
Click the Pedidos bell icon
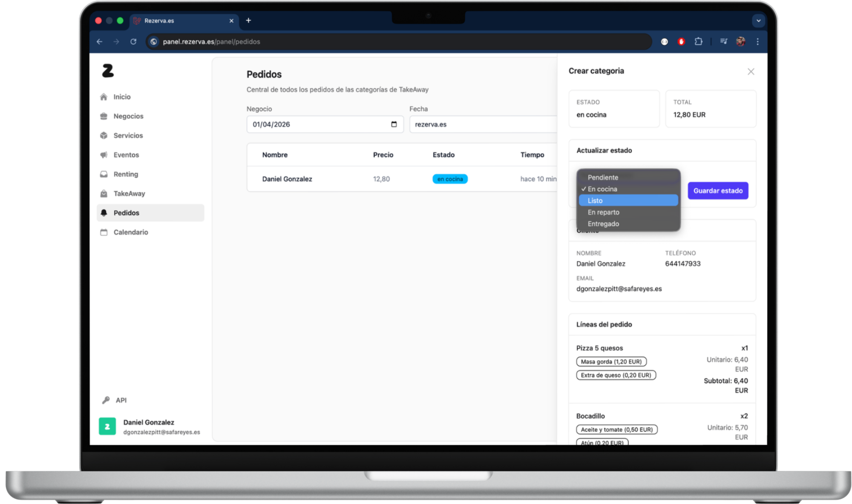tap(104, 213)
